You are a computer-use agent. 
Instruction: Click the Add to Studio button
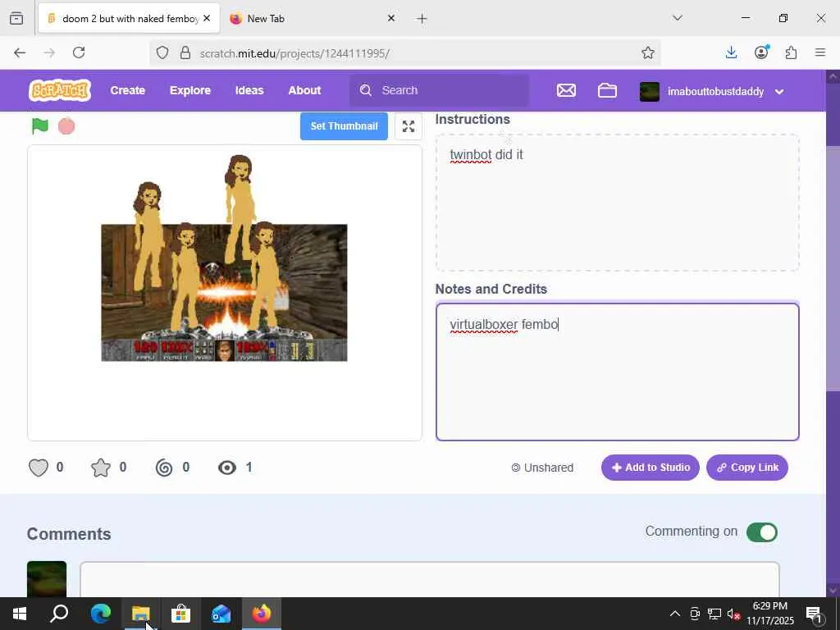pos(651,468)
